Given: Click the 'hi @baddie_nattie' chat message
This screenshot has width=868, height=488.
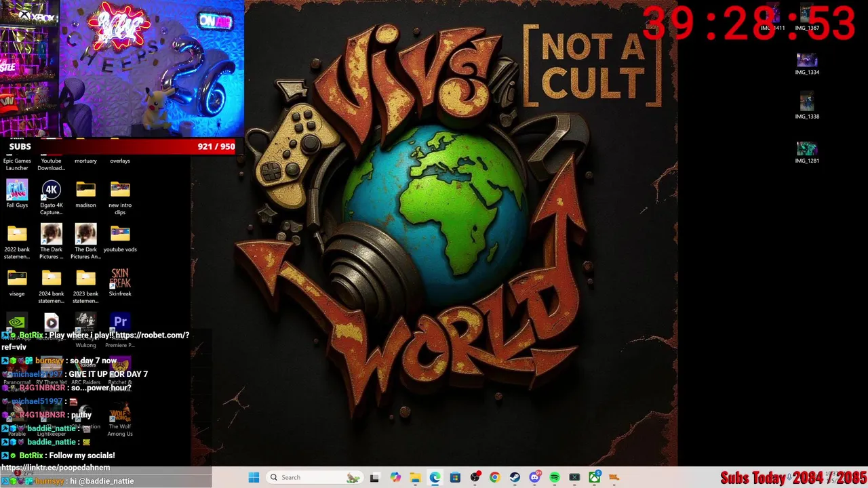Looking at the screenshot, I should click(x=102, y=481).
